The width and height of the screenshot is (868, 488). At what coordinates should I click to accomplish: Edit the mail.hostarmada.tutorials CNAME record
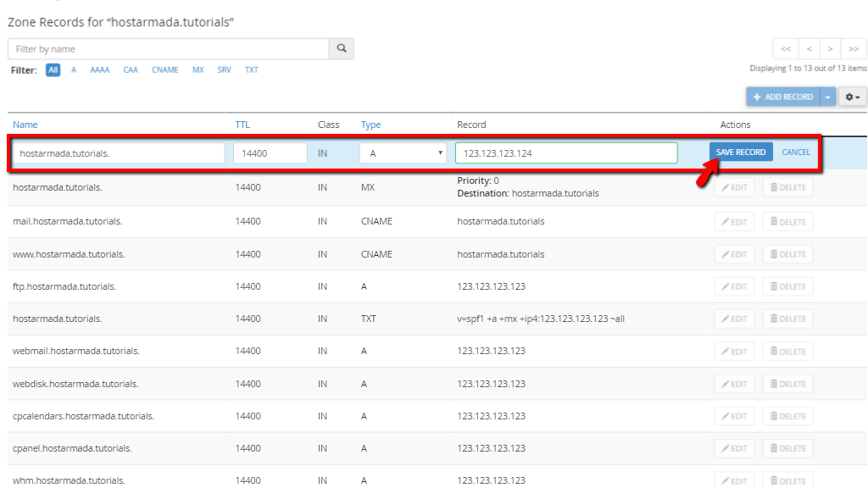pyautogui.click(x=735, y=222)
